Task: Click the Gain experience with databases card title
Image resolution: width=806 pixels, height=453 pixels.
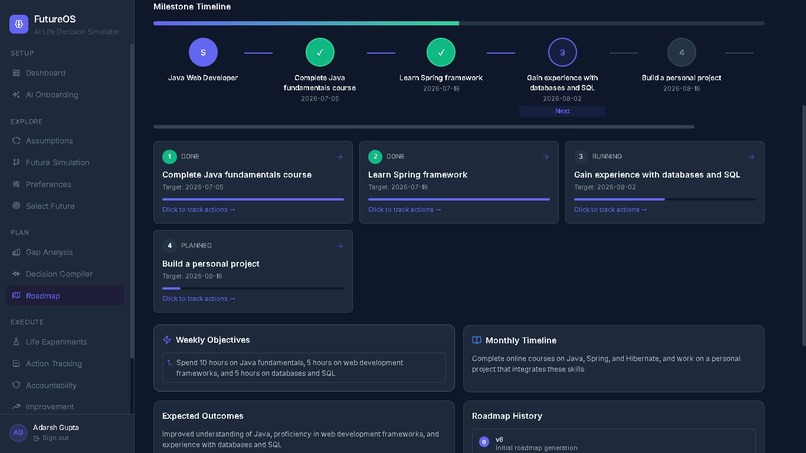Action: 657,175
